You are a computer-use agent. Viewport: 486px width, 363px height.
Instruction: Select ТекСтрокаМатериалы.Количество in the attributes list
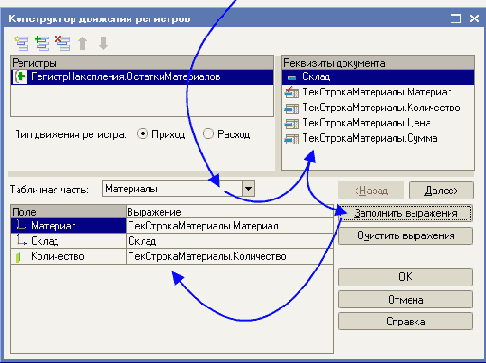(x=378, y=108)
